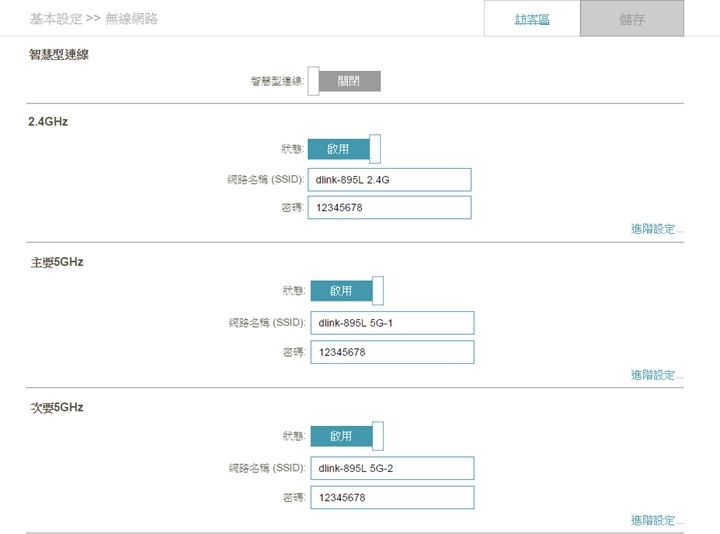The image size is (720, 534).
Task: Click the 2.4GHz password field
Action: pos(389,208)
